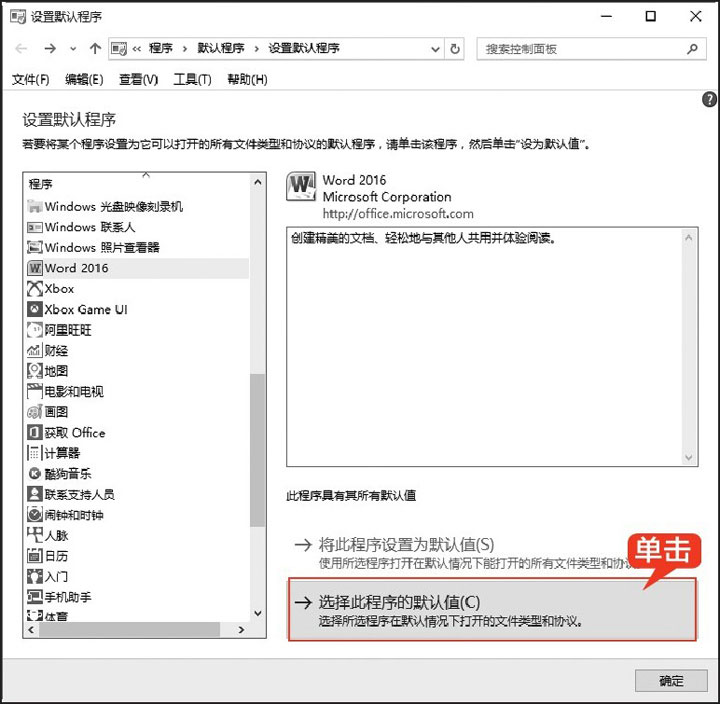
Task: Click the Xbox Game UI icon
Action: 36,310
